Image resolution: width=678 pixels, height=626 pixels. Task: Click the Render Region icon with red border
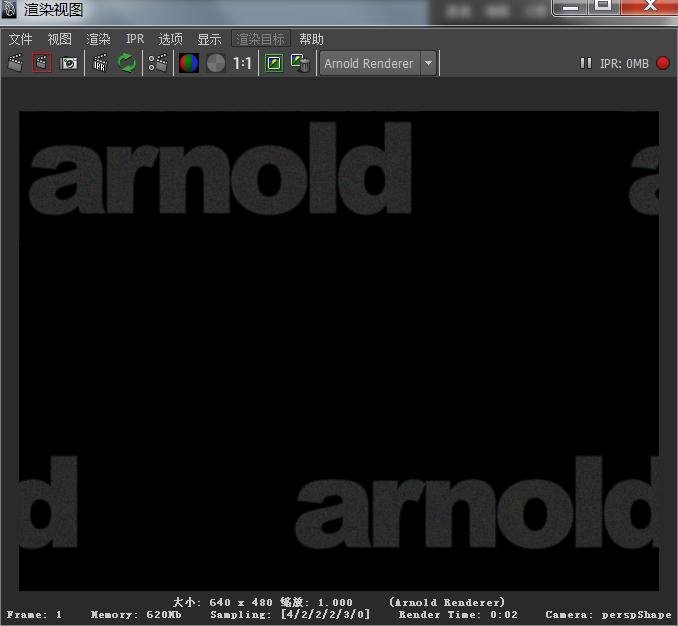coord(42,63)
